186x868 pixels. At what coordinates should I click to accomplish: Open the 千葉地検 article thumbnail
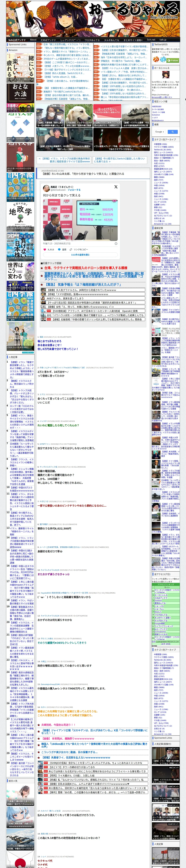(50, 116)
